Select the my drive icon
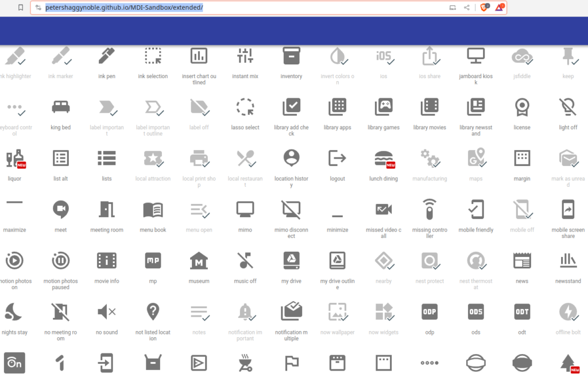 [291, 260]
